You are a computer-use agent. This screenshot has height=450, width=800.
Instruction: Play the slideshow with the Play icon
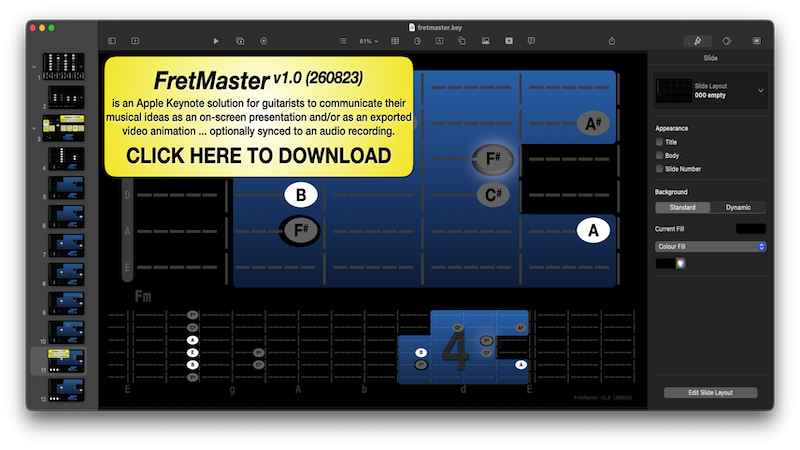[x=216, y=41]
